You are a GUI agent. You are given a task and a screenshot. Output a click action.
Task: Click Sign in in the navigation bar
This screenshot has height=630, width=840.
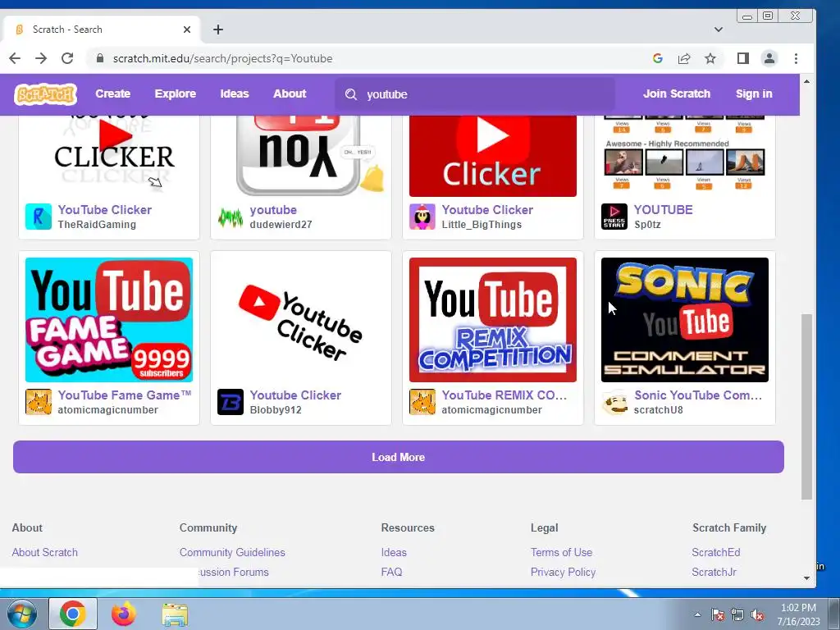pyautogui.click(x=754, y=94)
